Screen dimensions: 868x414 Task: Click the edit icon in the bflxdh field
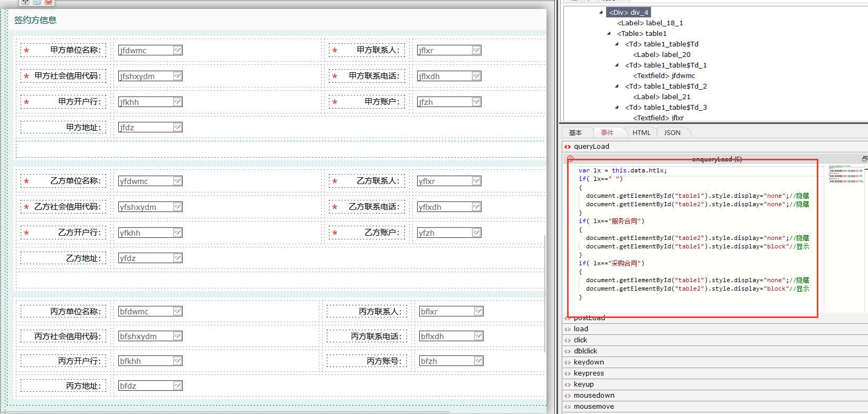coord(478,336)
